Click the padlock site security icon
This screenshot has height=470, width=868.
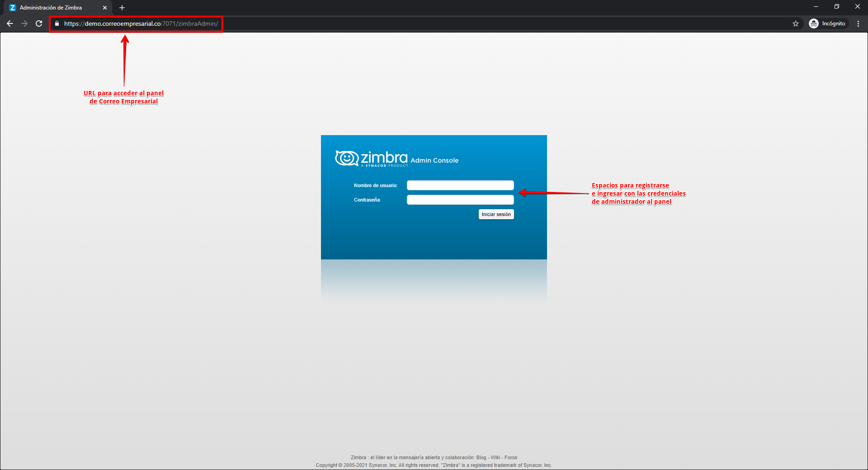[57, 23]
